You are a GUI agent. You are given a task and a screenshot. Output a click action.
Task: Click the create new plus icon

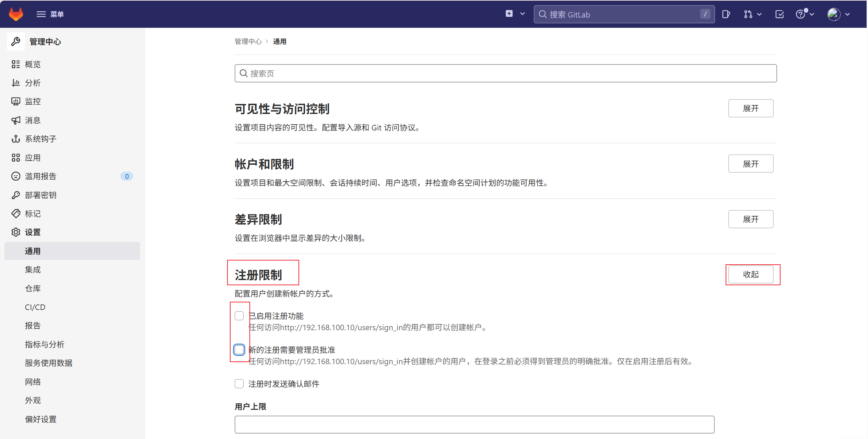point(509,14)
